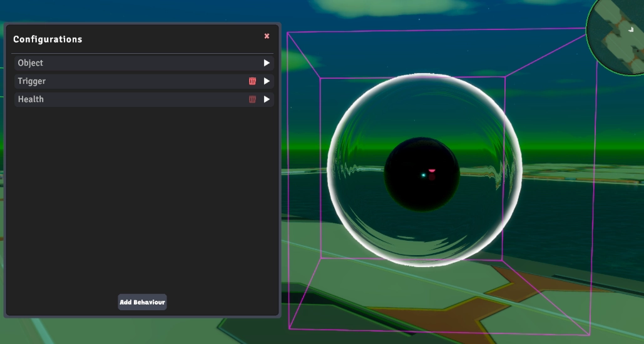Image resolution: width=644 pixels, height=344 pixels.
Task: Select the Health row label
Action: pyautogui.click(x=31, y=99)
